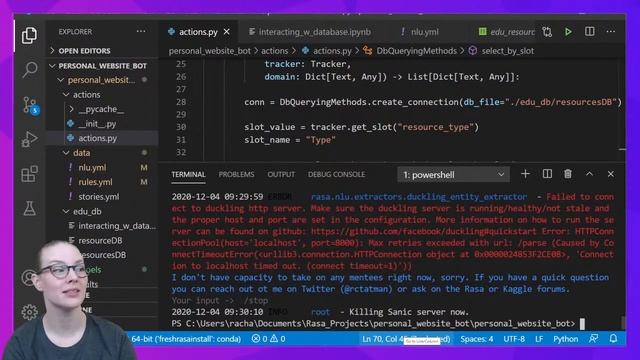This screenshot has width=640, height=360.
Task: Click the duckling GitHub link in terminal
Action: point(424,231)
